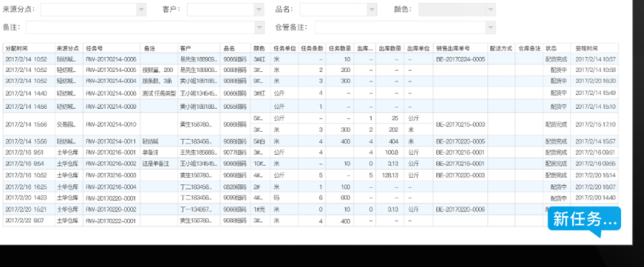Select task RW-20170214-0004 cell
The height and width of the screenshot is (267, 644).
tap(111, 81)
